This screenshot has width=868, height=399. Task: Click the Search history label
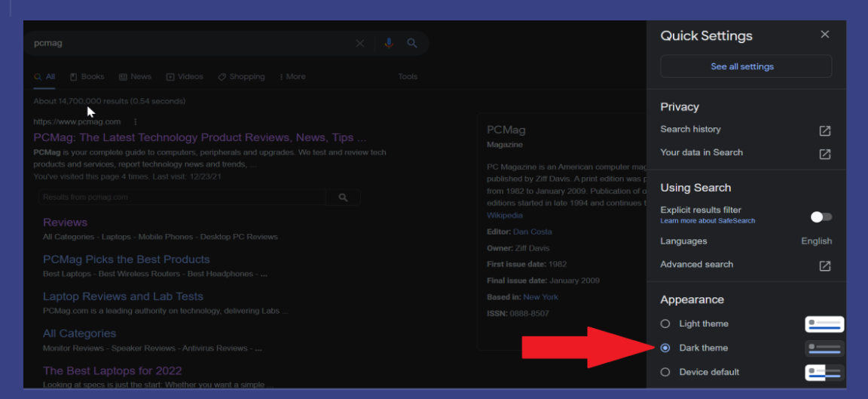coord(690,129)
